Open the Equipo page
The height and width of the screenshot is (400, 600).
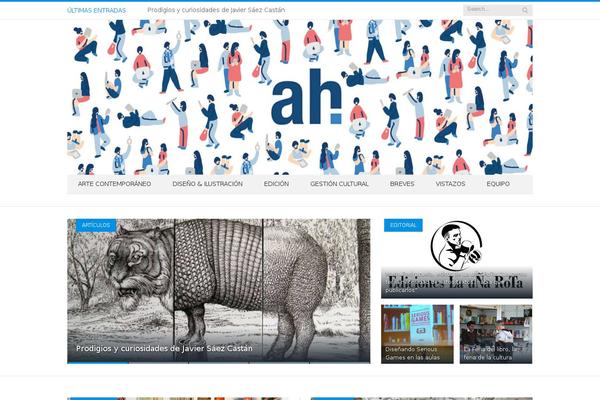coord(498,184)
